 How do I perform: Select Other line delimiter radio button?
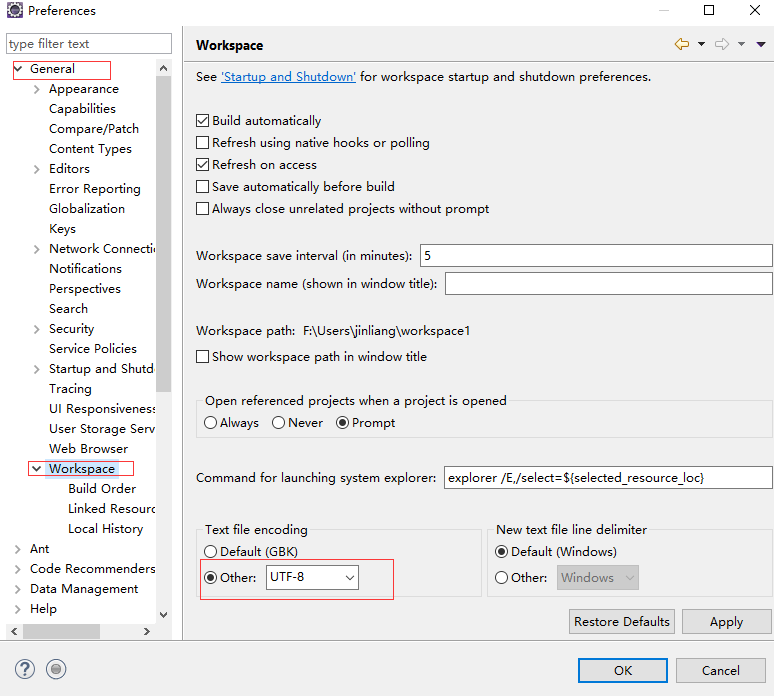502,578
